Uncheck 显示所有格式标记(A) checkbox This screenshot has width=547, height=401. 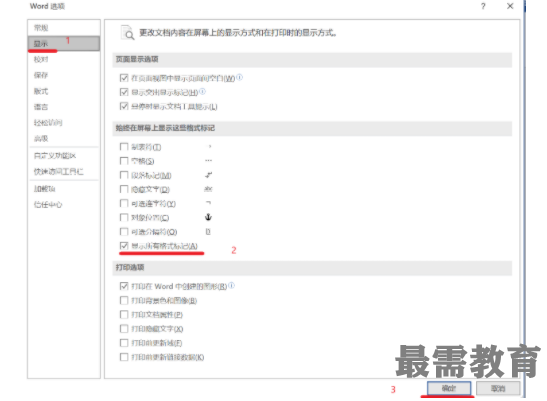[x=124, y=246]
